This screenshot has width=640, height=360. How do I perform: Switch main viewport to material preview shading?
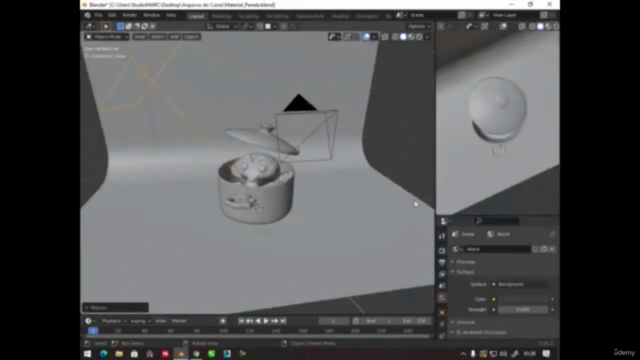click(x=411, y=37)
